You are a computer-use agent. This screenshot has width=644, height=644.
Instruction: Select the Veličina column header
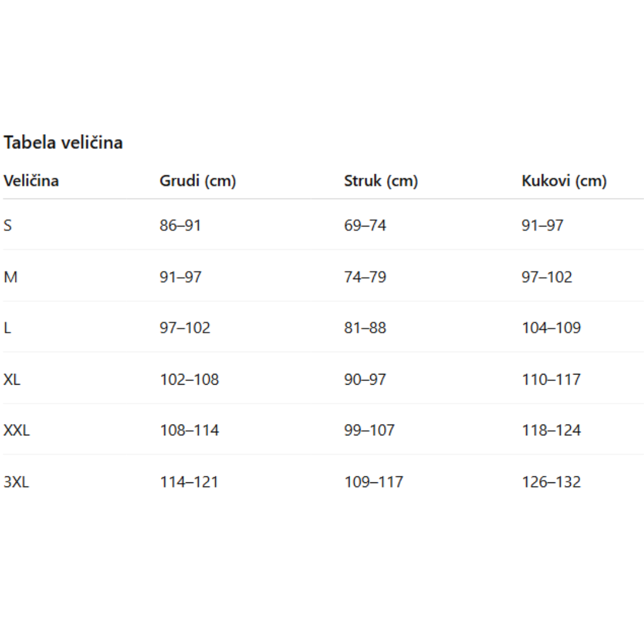(31, 181)
